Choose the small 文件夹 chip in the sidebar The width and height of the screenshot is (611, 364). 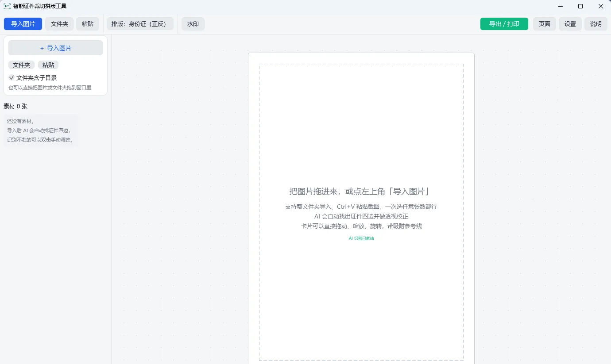tap(21, 65)
